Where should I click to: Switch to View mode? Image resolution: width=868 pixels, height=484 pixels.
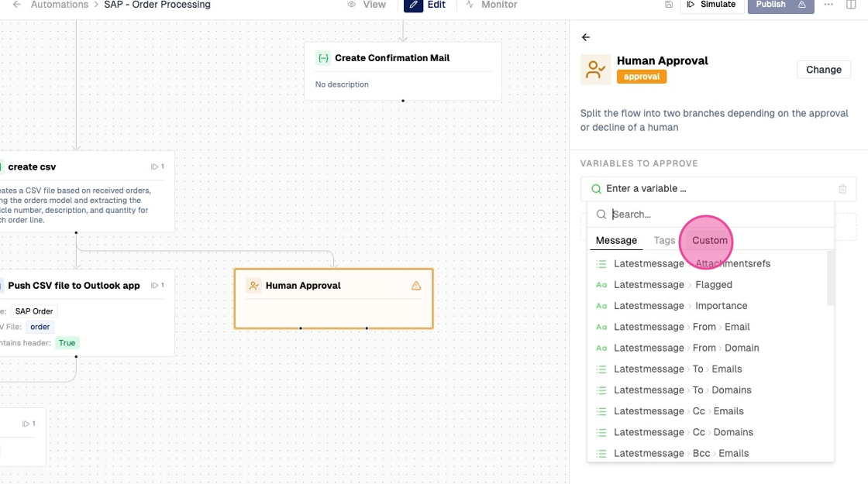(367, 5)
